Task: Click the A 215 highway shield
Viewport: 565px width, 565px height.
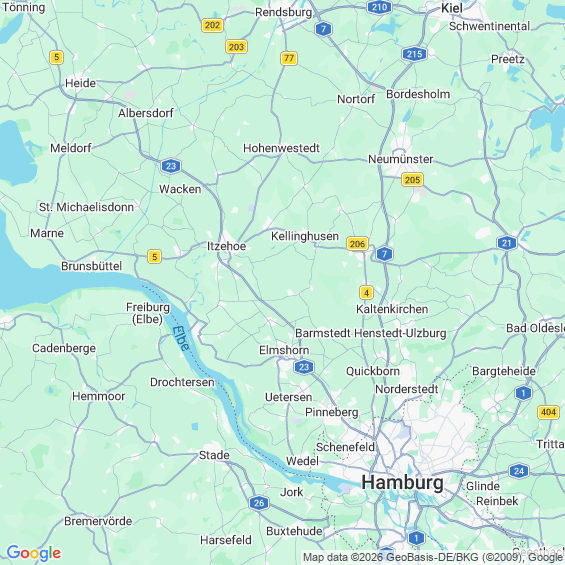Action: [414, 54]
